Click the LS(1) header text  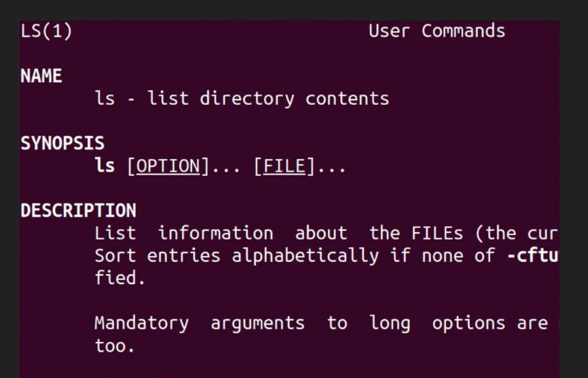coord(47,31)
